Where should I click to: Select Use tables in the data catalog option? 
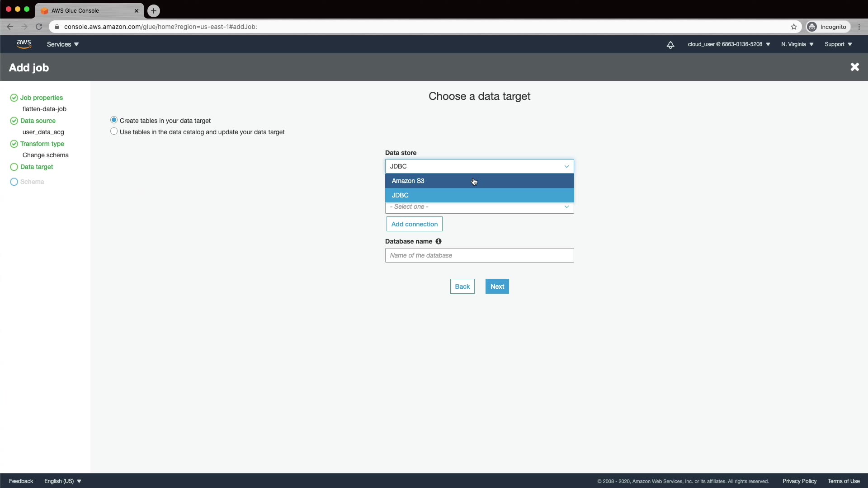click(114, 131)
